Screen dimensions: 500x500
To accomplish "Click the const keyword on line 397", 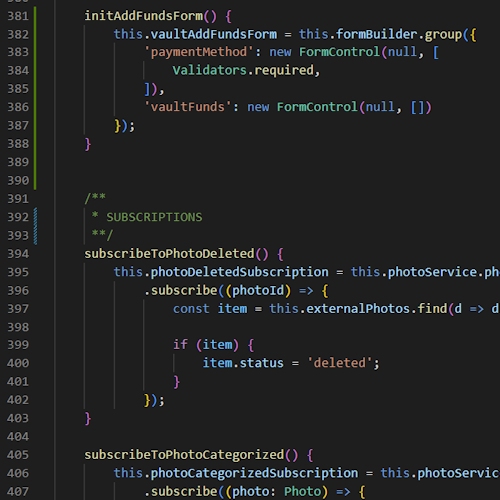I will [191, 309].
